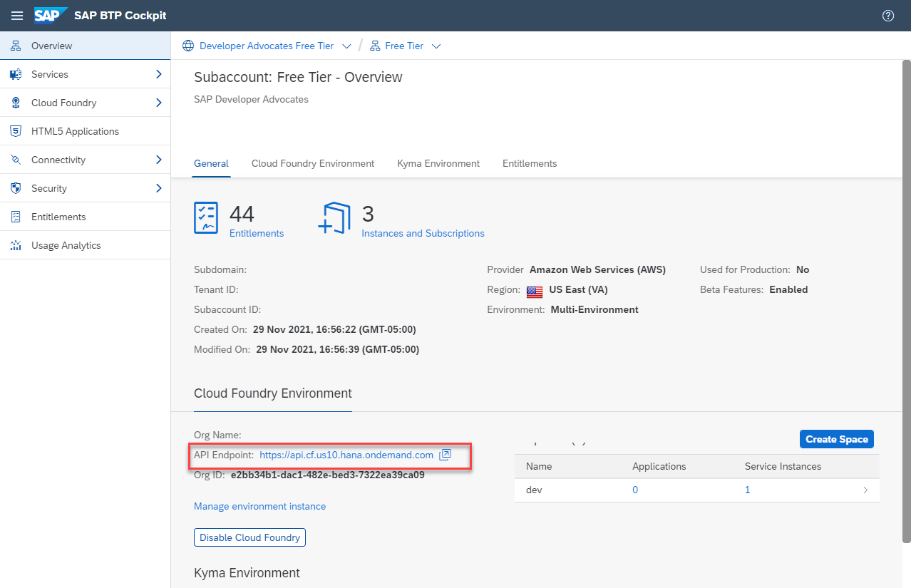Screen dimensions: 911x588
Task: Expand the Developer Advocates Free Tier dropdown
Action: [x=347, y=45]
